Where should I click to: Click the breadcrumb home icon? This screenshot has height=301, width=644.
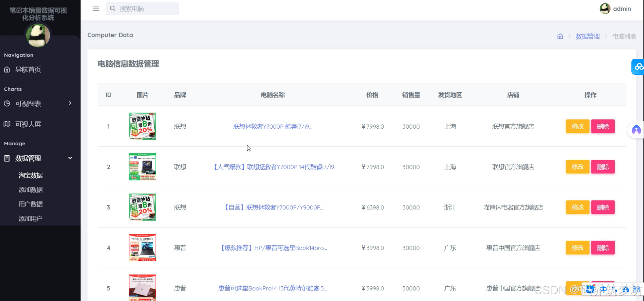[560, 36]
